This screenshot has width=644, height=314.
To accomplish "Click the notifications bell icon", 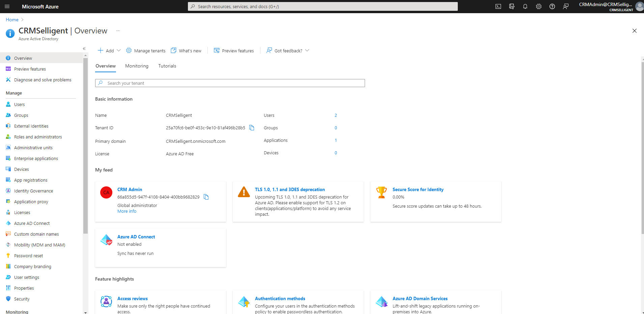I will tap(525, 6).
